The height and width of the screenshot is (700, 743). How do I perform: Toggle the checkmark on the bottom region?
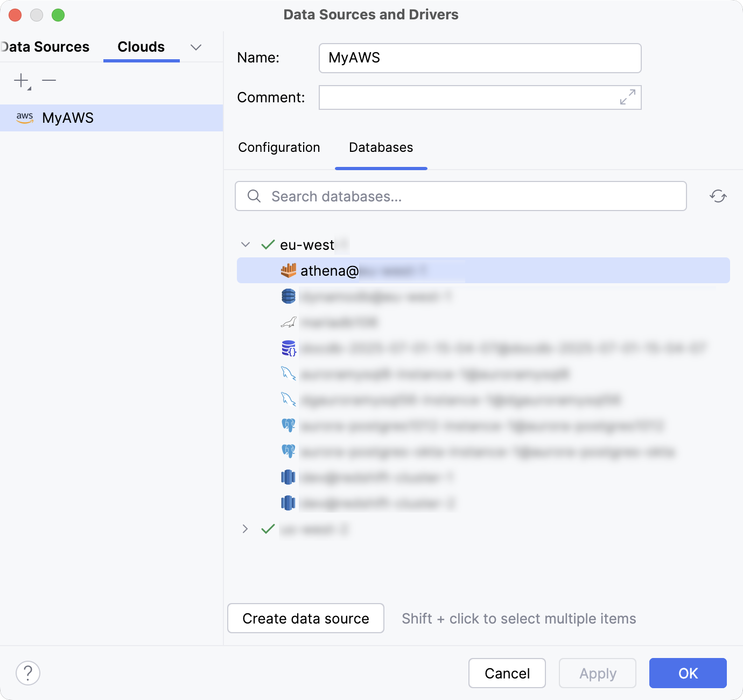coord(268,529)
